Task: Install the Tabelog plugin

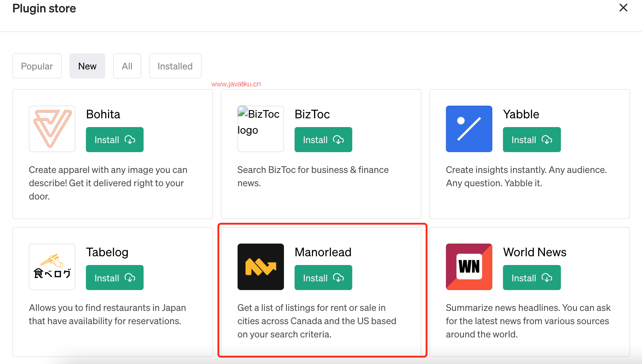Action: 114,278
